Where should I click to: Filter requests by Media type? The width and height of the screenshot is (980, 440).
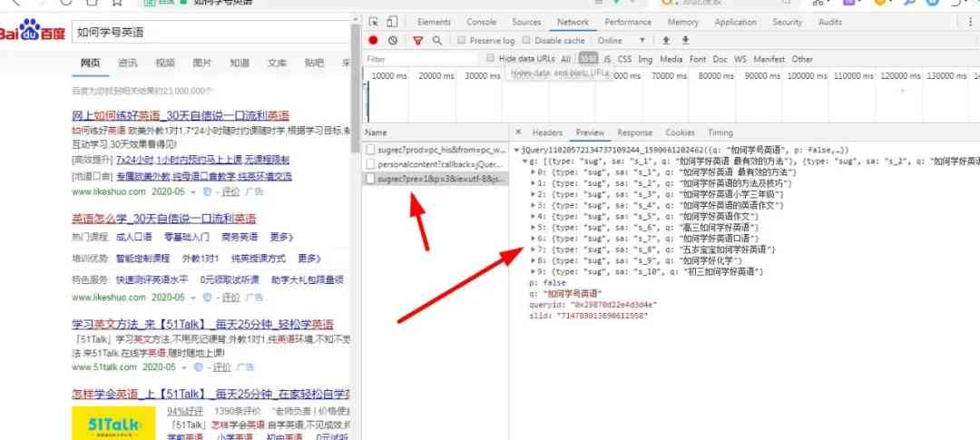point(671,59)
